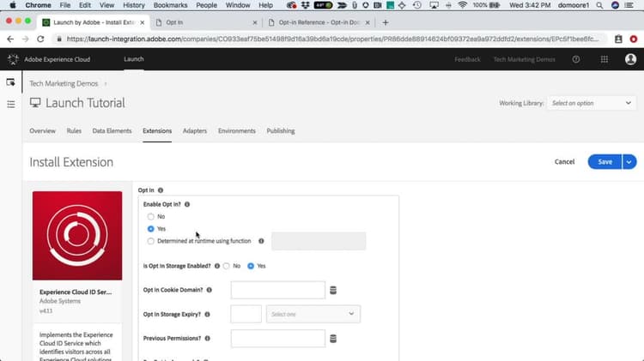Open the Extensions tab
The image size is (644, 361).
pyautogui.click(x=157, y=131)
